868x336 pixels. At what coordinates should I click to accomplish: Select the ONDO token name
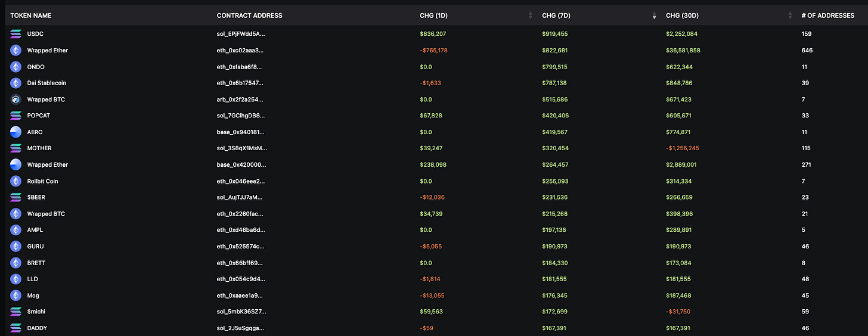(36, 67)
